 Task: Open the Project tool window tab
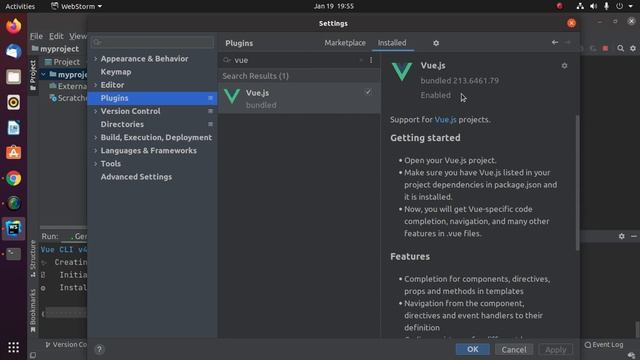(x=33, y=75)
